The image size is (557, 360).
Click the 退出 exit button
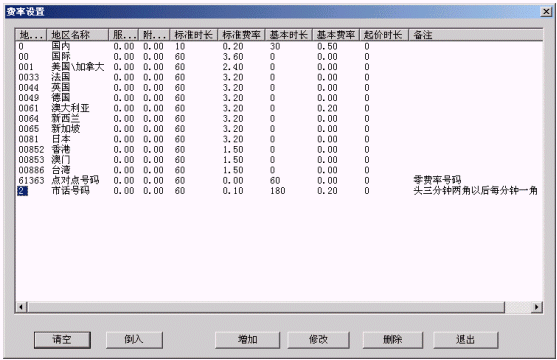(x=465, y=340)
